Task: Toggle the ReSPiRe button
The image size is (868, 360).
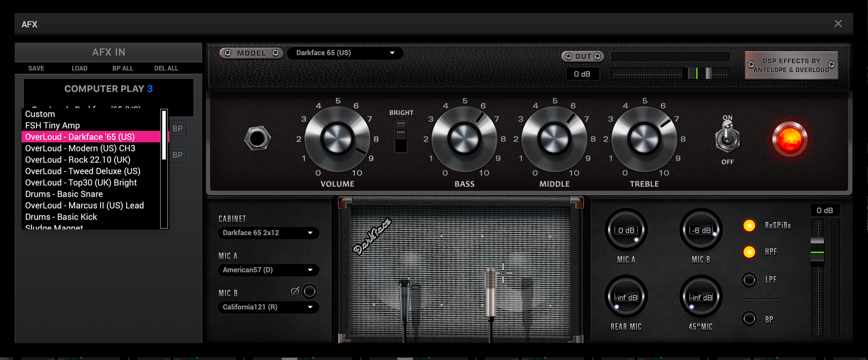Action: pyautogui.click(x=749, y=225)
